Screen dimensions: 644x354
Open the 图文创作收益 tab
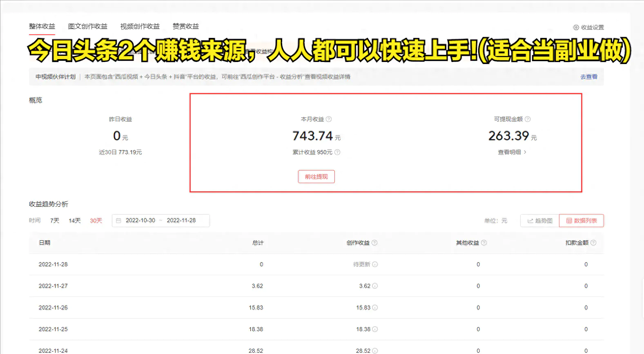click(88, 26)
